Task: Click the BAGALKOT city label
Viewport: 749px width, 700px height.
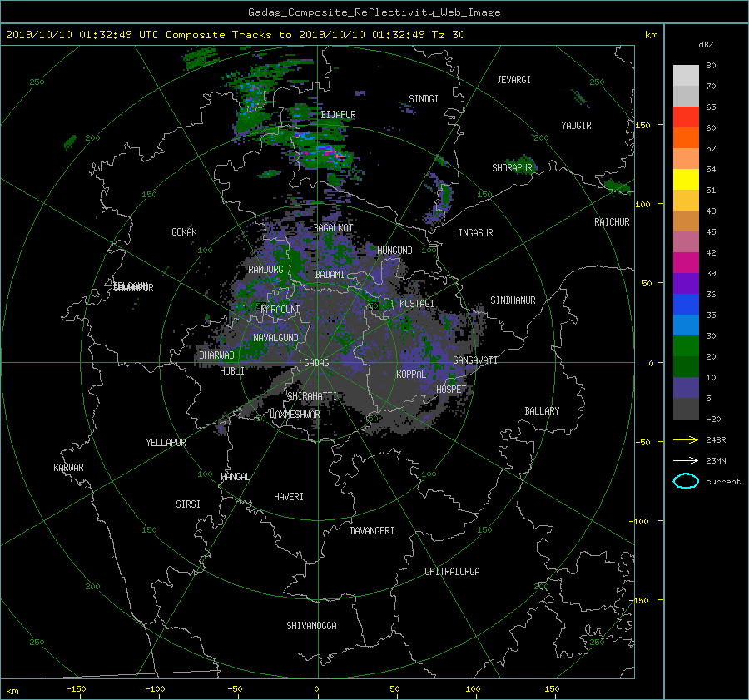Action: coord(333,228)
